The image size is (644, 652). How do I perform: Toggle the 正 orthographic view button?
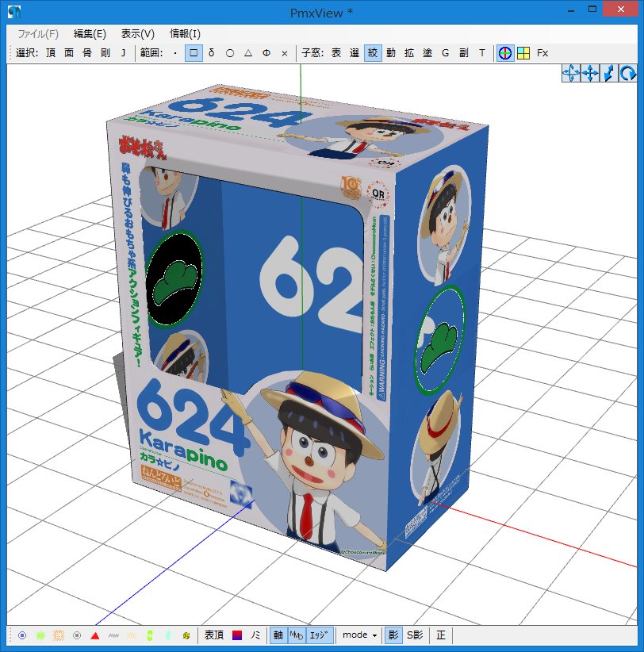(x=441, y=635)
